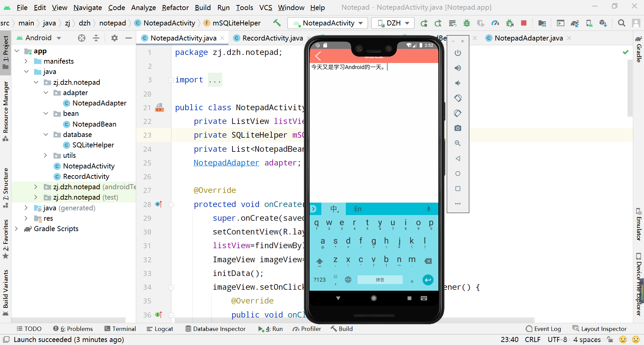Open the Android project view dropdown
The width and height of the screenshot is (644, 345).
coord(39,38)
